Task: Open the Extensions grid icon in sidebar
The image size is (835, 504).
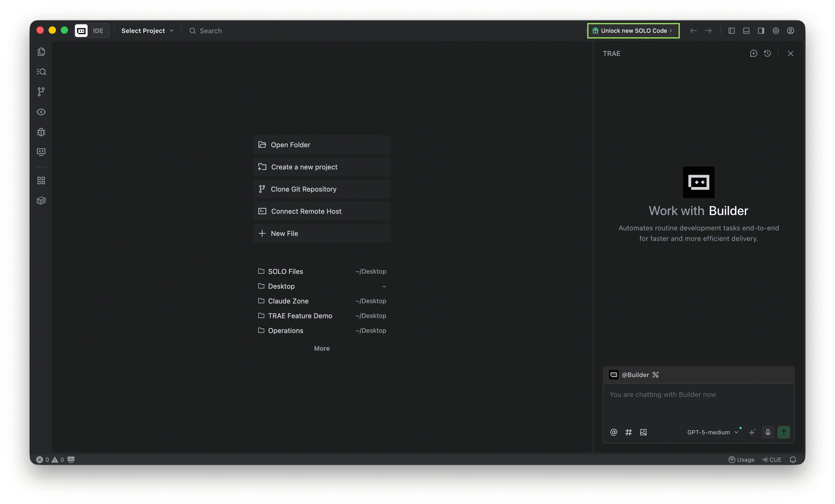Action: point(41,180)
